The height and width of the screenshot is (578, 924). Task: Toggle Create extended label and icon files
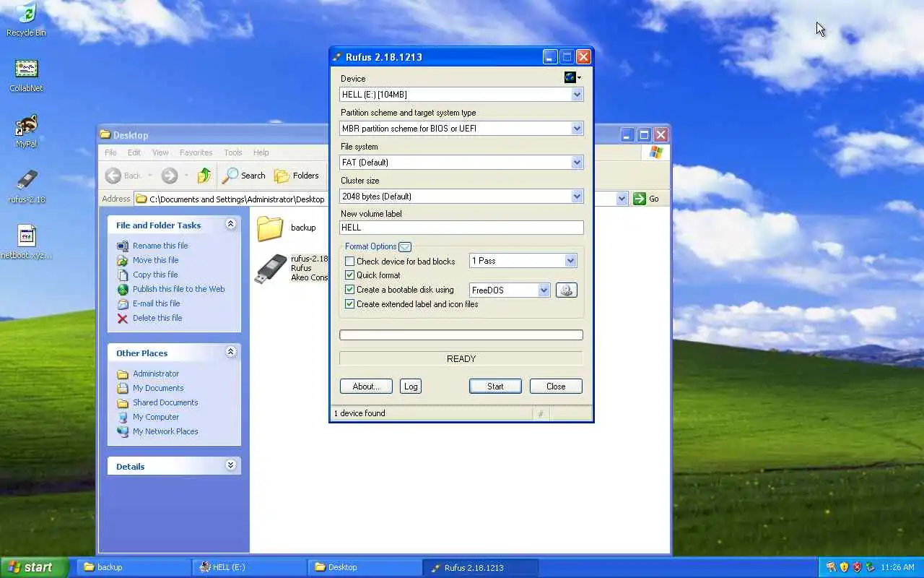pos(350,304)
